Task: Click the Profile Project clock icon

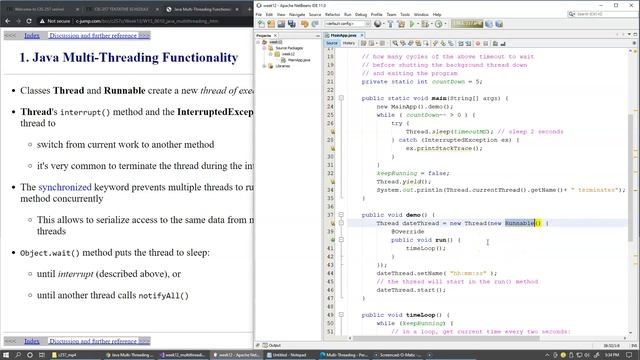Action: click(438, 24)
